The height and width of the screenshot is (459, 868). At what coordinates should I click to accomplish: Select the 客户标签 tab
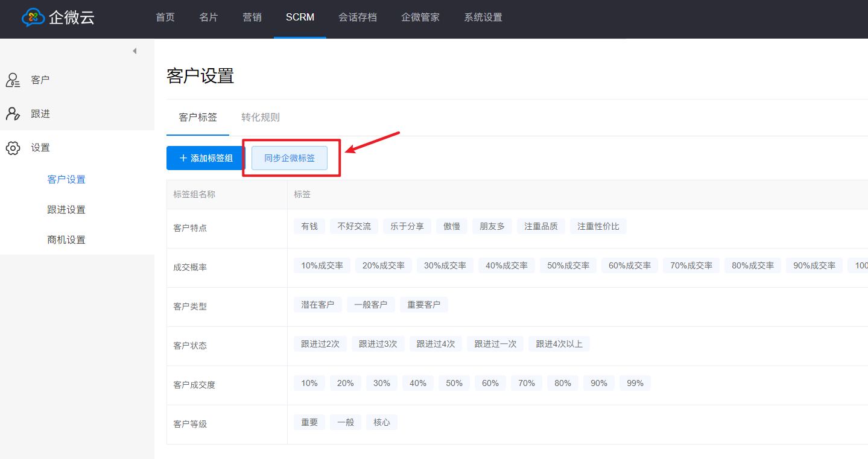(198, 117)
